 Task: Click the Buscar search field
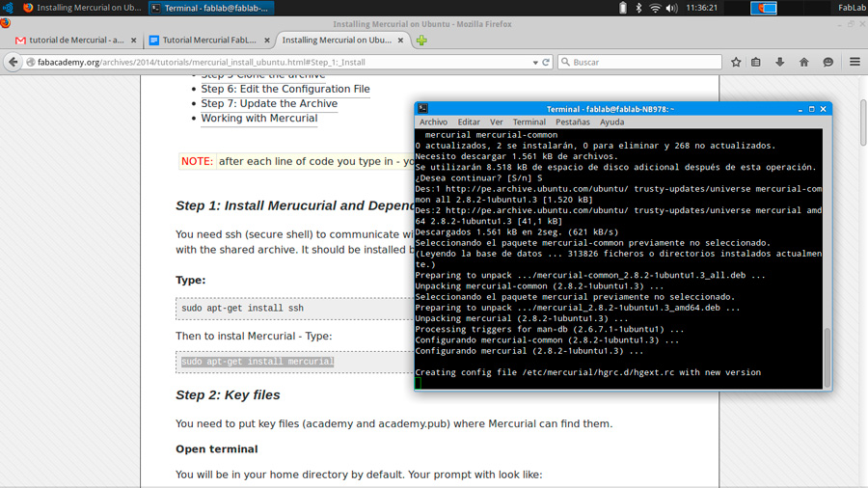[x=640, y=62]
